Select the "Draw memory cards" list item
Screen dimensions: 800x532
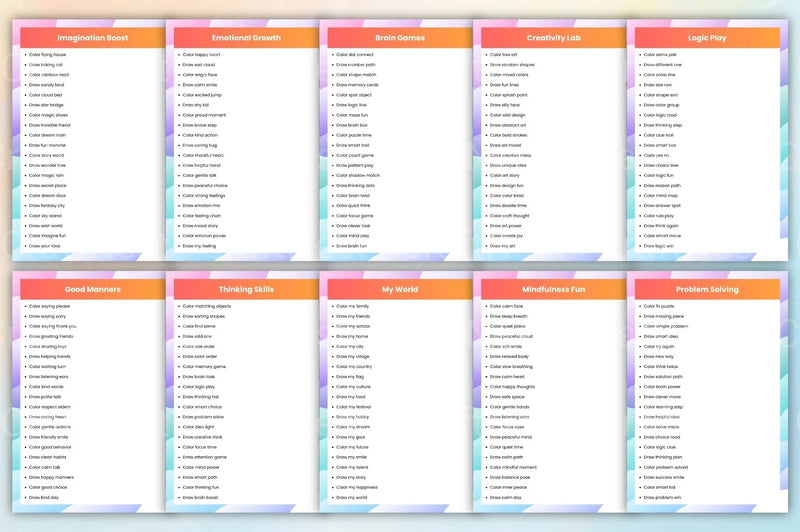pos(357,85)
